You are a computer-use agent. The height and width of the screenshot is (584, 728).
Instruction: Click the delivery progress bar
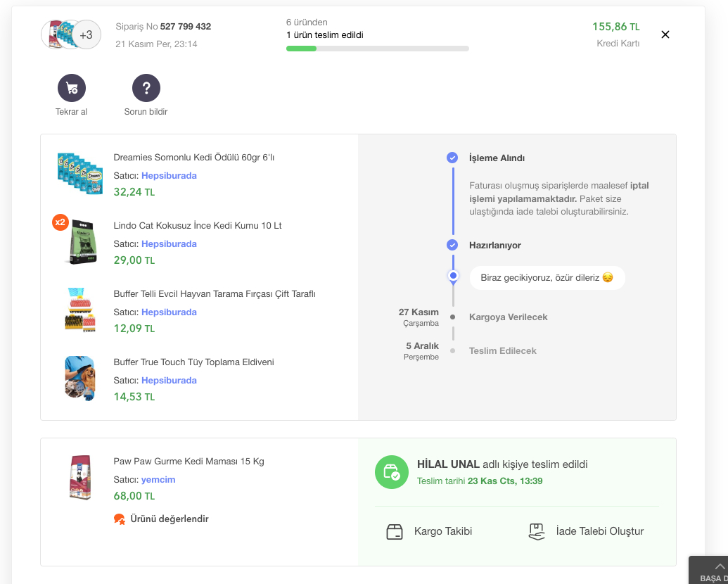point(378,49)
